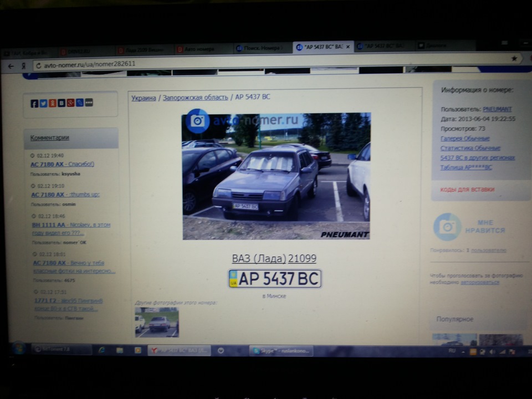
Task: Open 'Статистика Обычные' link
Action: (470, 148)
